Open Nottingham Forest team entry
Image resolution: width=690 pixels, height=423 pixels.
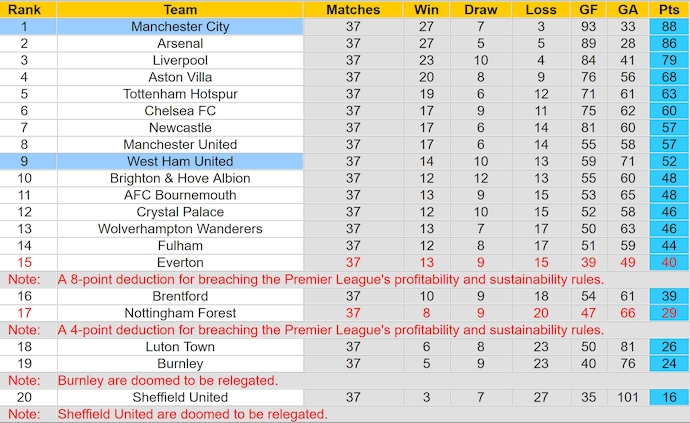pyautogui.click(x=180, y=313)
